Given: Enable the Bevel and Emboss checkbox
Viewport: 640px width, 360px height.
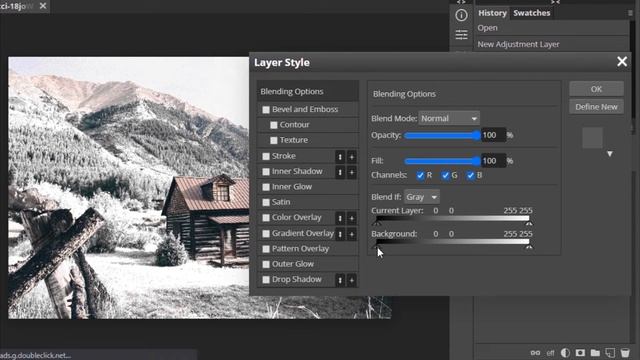Looking at the screenshot, I should 266,110.
